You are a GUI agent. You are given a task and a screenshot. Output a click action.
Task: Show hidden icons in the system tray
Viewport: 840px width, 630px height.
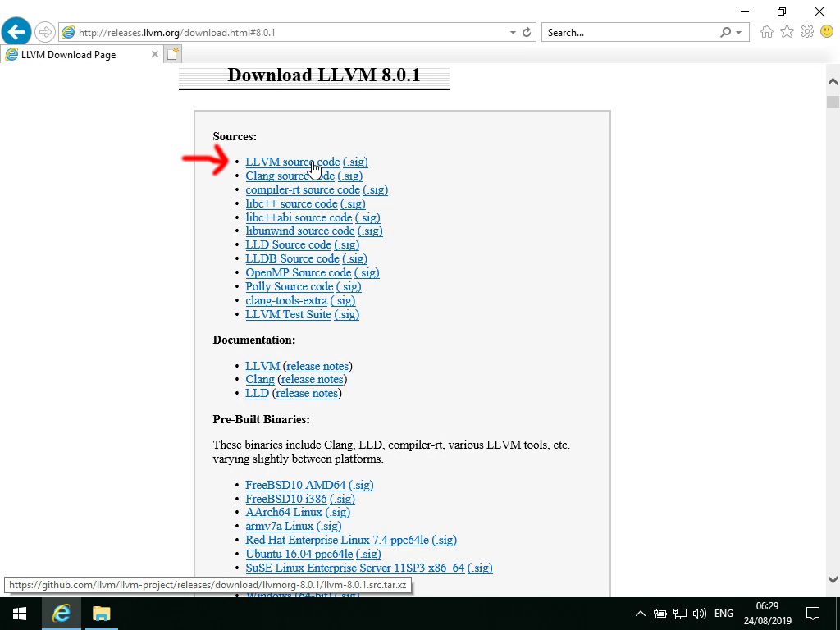tap(641, 613)
